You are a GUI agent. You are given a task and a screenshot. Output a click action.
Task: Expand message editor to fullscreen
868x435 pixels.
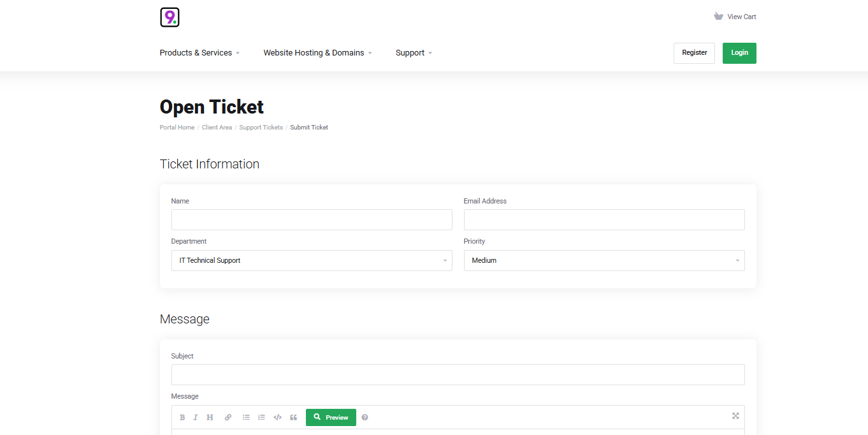[x=735, y=416]
